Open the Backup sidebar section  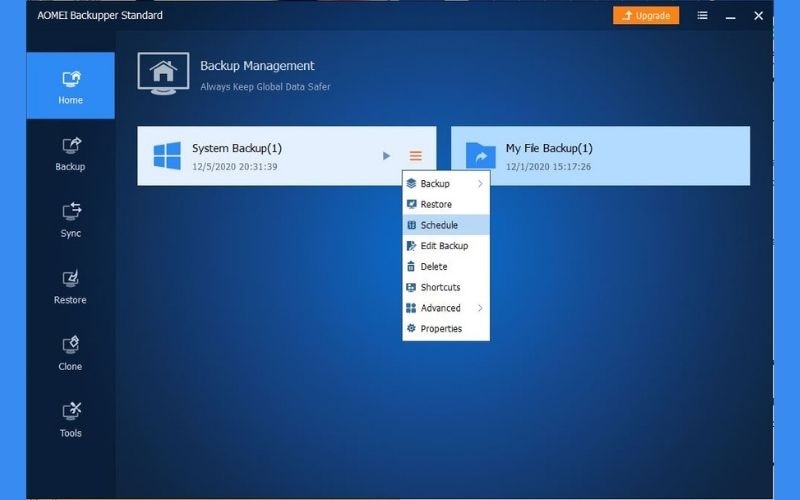pyautogui.click(x=70, y=154)
